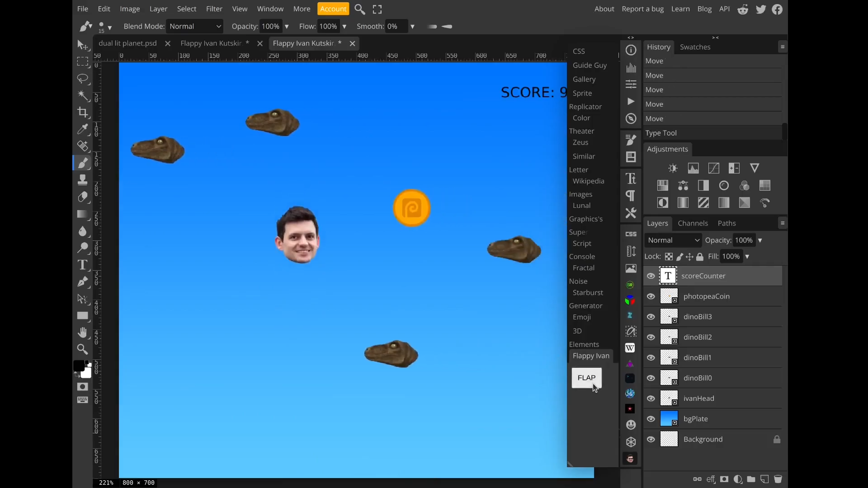Add Brightness/Contrast adjustment

(x=673, y=169)
